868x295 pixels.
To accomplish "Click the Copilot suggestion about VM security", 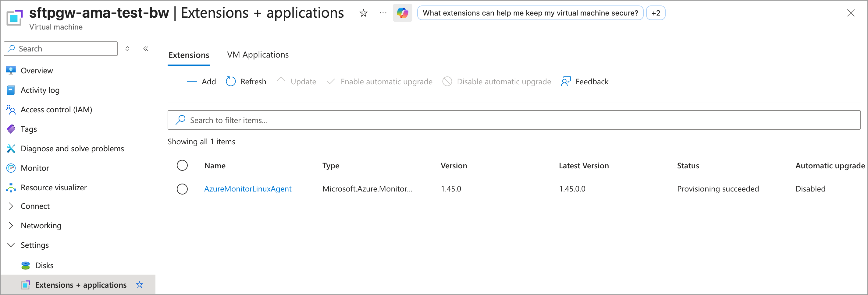I will (x=530, y=13).
